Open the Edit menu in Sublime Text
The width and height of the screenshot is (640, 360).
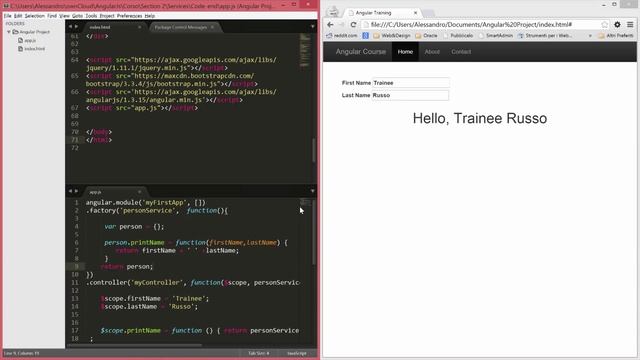click(18, 16)
